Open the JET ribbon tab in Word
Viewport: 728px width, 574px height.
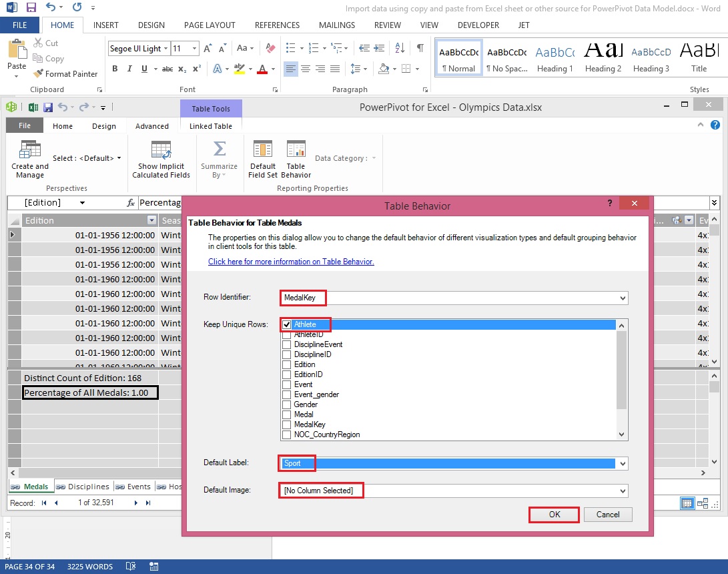[x=524, y=25]
